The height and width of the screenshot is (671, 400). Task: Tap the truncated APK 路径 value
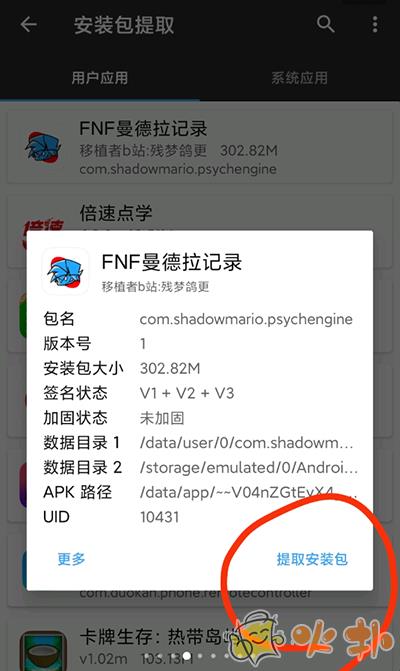click(248, 492)
